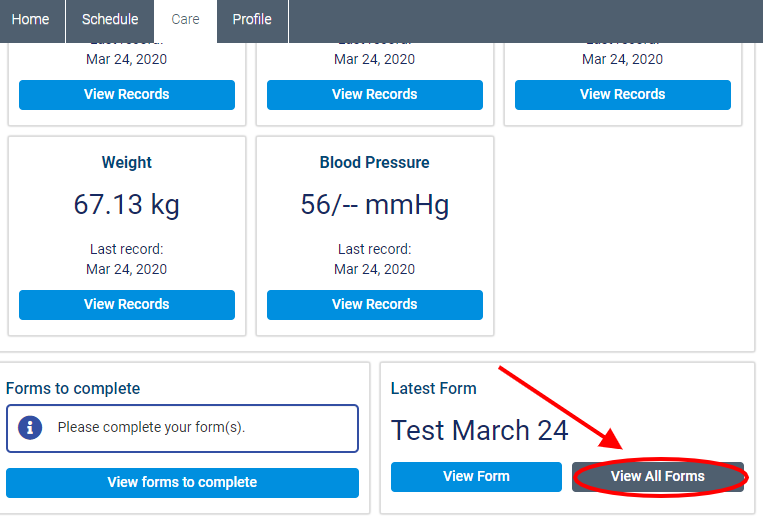Switch to the Schedule tab
Screen dimensions: 763x521
111,20
